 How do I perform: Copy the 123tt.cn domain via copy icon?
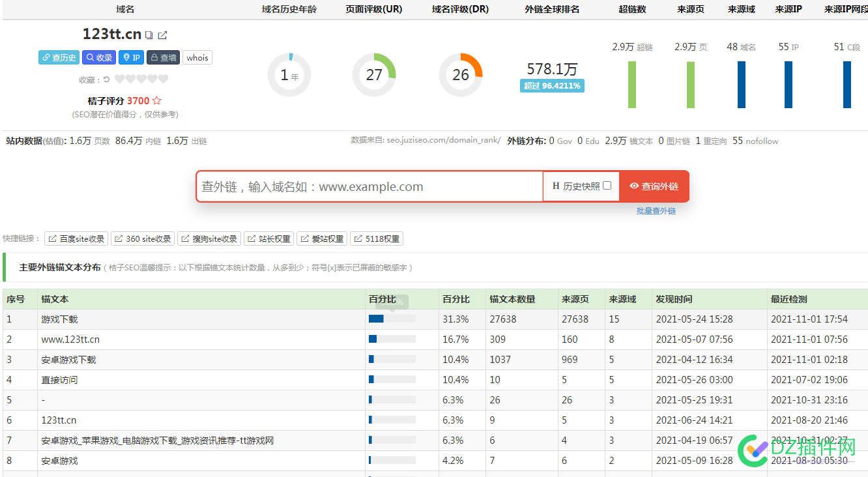coord(149,35)
